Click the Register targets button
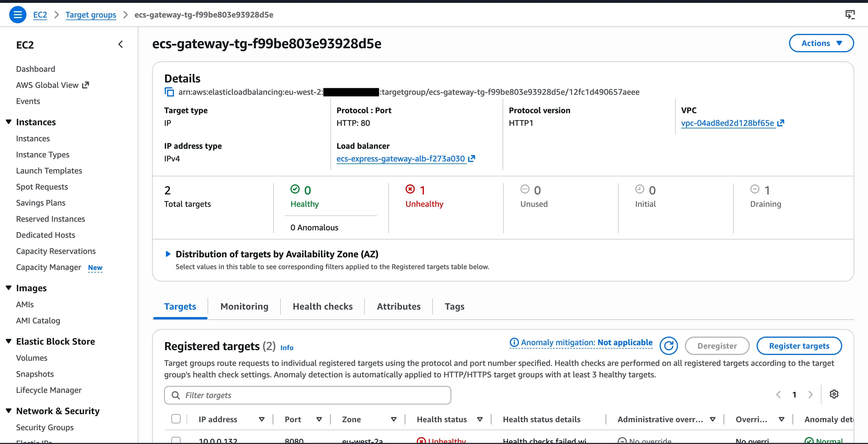Viewport: 868px width, 444px height. tap(799, 345)
